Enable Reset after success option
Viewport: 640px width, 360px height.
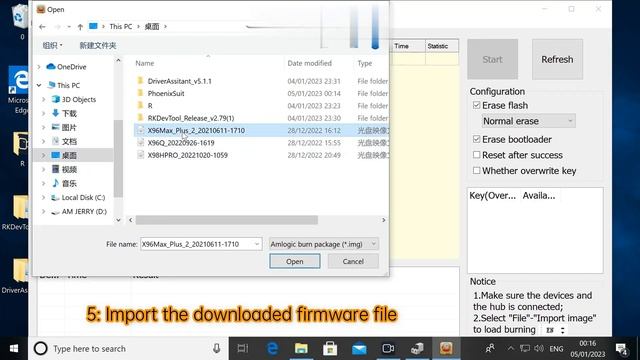pyautogui.click(x=476, y=155)
